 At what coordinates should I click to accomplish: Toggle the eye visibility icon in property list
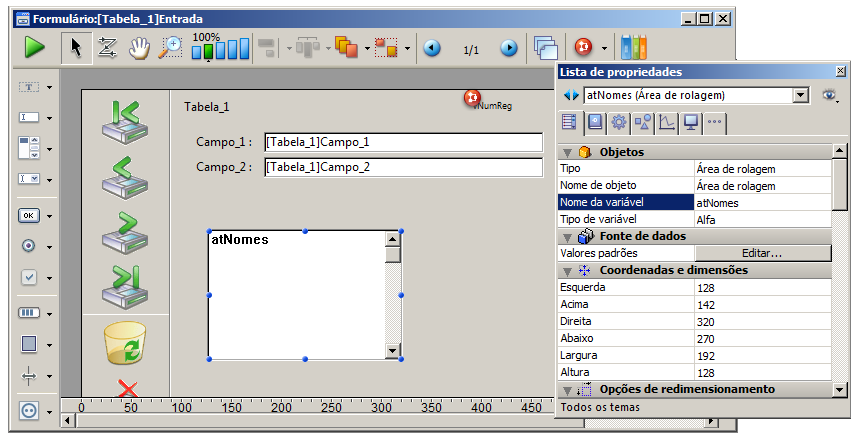point(829,95)
